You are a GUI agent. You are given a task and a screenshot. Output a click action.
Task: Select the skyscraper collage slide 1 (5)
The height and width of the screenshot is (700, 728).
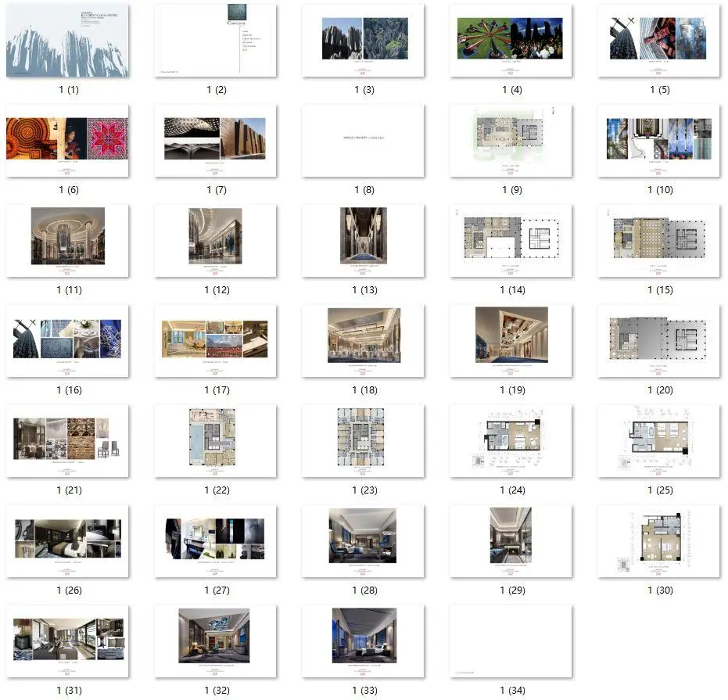pyautogui.click(x=658, y=41)
